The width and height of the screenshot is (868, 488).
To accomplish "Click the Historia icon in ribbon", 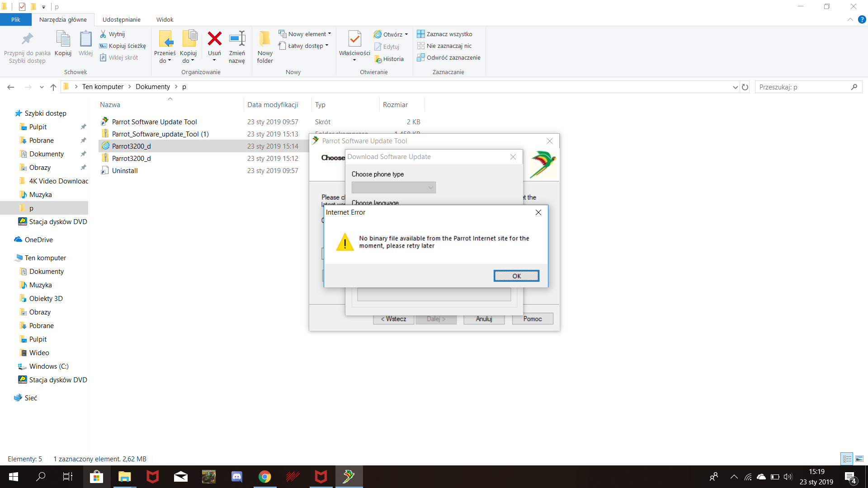I will (378, 59).
